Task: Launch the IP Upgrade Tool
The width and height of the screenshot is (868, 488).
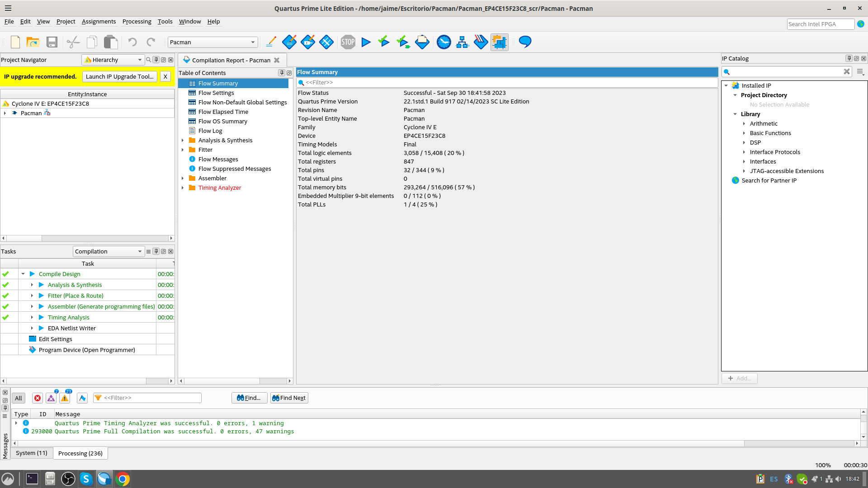Action: pyautogui.click(x=120, y=77)
